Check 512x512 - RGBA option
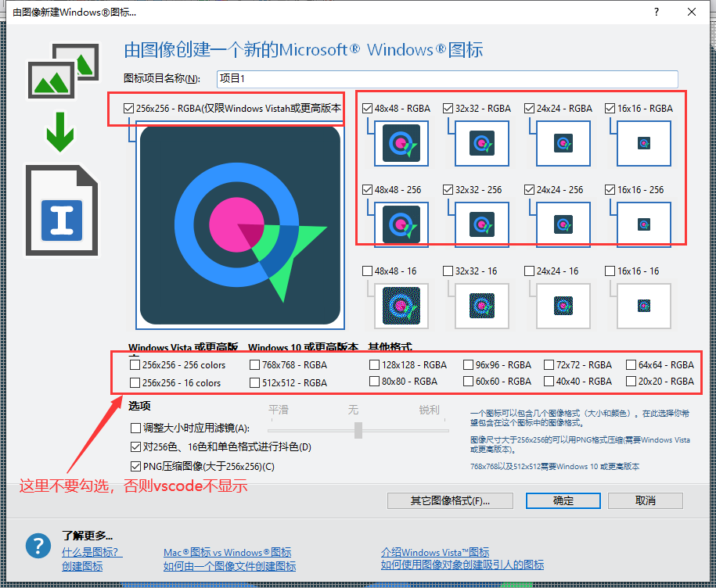 pos(255,382)
